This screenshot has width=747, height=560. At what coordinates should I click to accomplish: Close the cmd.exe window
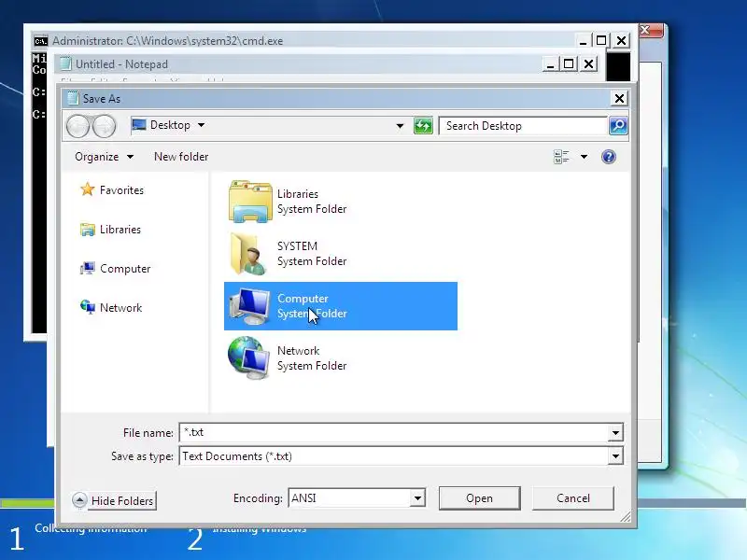pos(621,40)
